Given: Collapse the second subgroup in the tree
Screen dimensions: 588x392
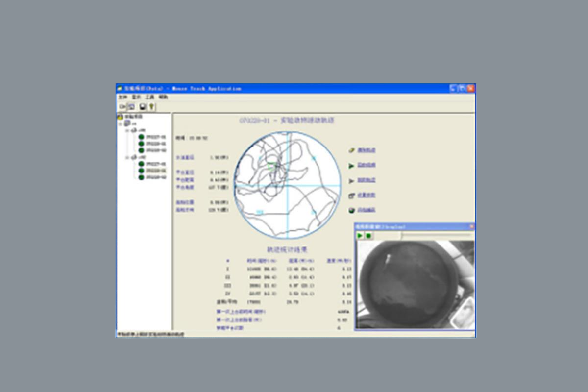Looking at the screenshot, I should 127,157.
